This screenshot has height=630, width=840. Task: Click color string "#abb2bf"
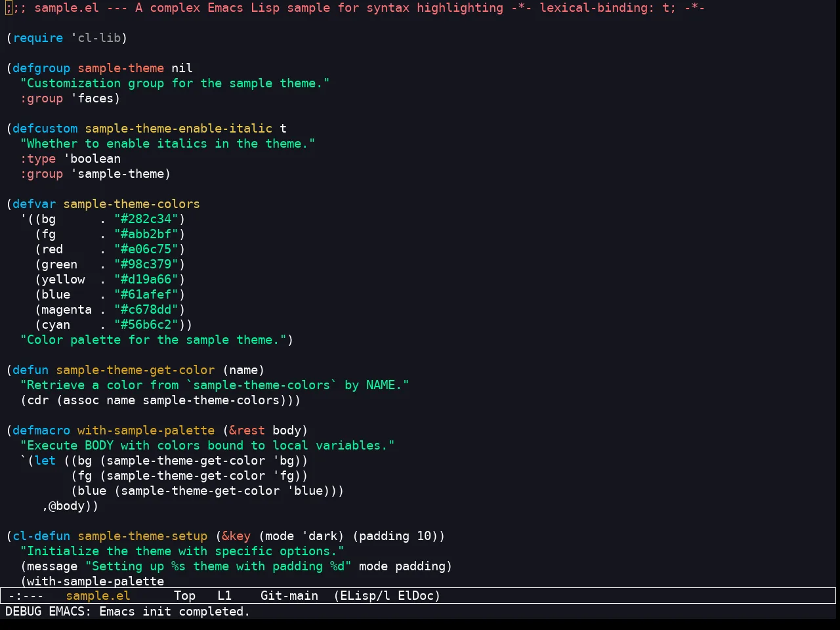pyautogui.click(x=146, y=234)
